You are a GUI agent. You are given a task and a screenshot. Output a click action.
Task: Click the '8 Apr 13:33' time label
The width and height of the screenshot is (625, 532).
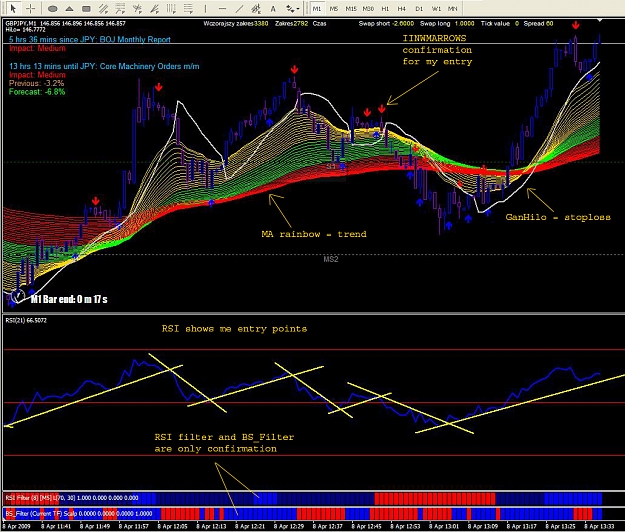tap(599, 526)
